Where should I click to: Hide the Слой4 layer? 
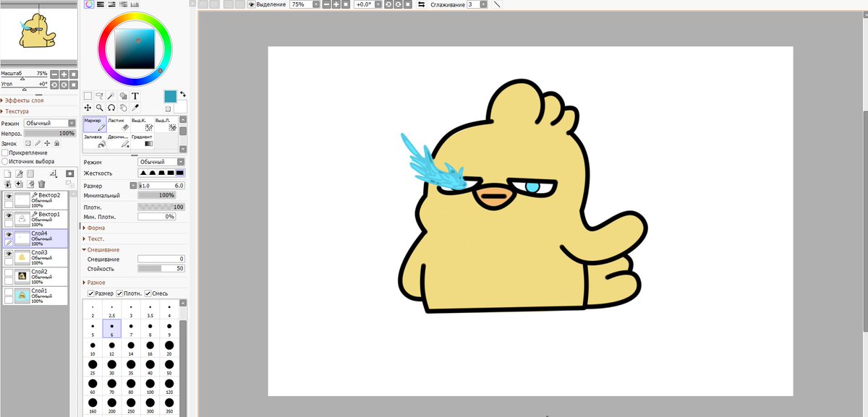9,234
